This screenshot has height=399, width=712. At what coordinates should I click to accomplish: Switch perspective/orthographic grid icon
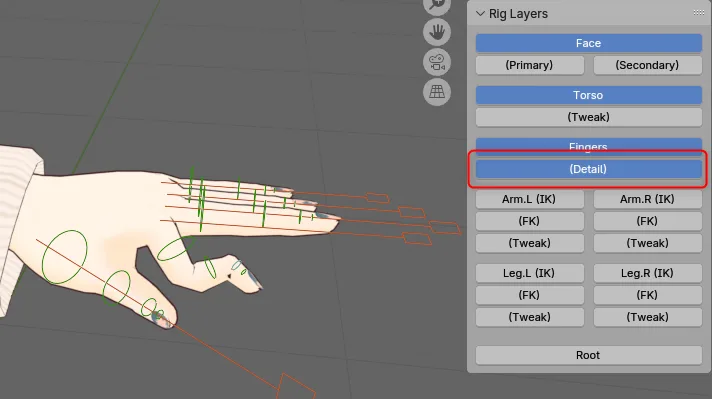click(x=437, y=92)
